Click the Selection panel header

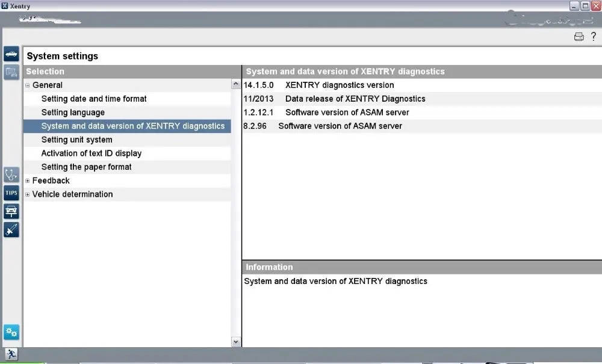(x=132, y=72)
